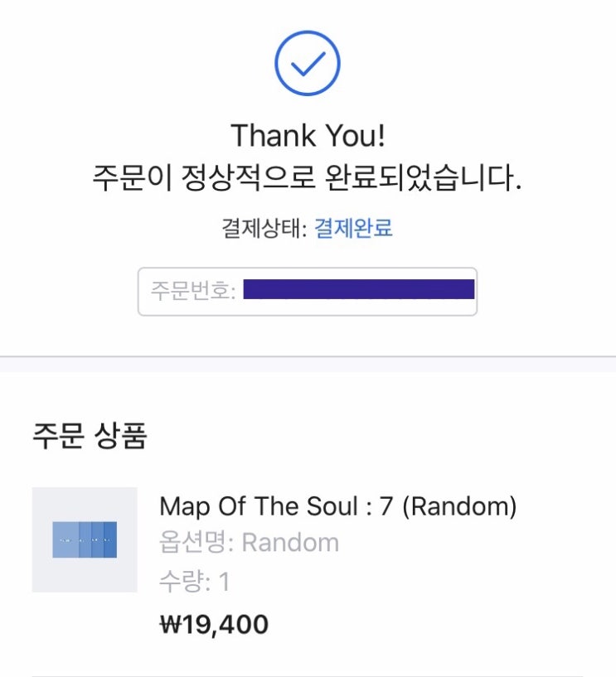The width and height of the screenshot is (616, 677).
Task: Click the "수량" quantity label
Action: 184,581
